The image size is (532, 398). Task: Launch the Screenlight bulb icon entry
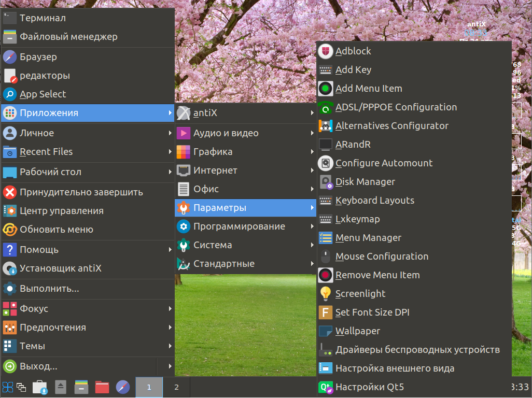tap(326, 294)
